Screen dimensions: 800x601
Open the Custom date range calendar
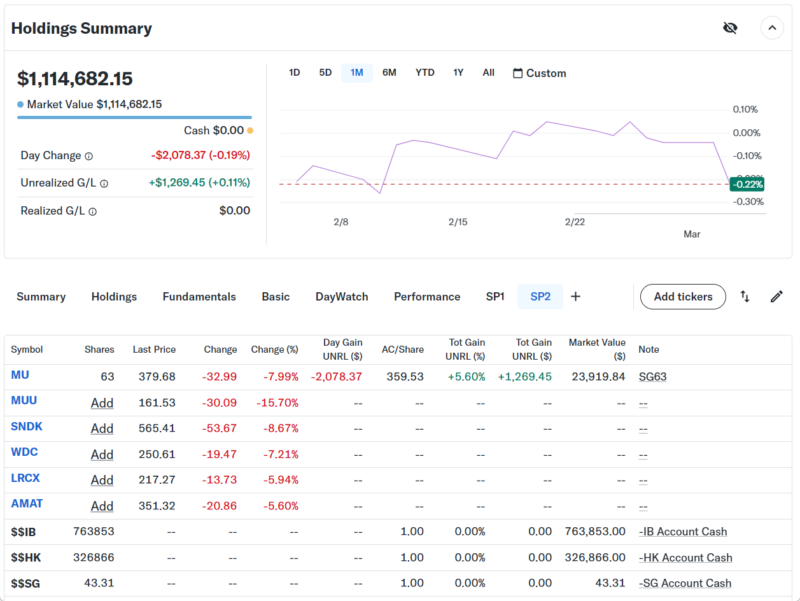point(539,73)
